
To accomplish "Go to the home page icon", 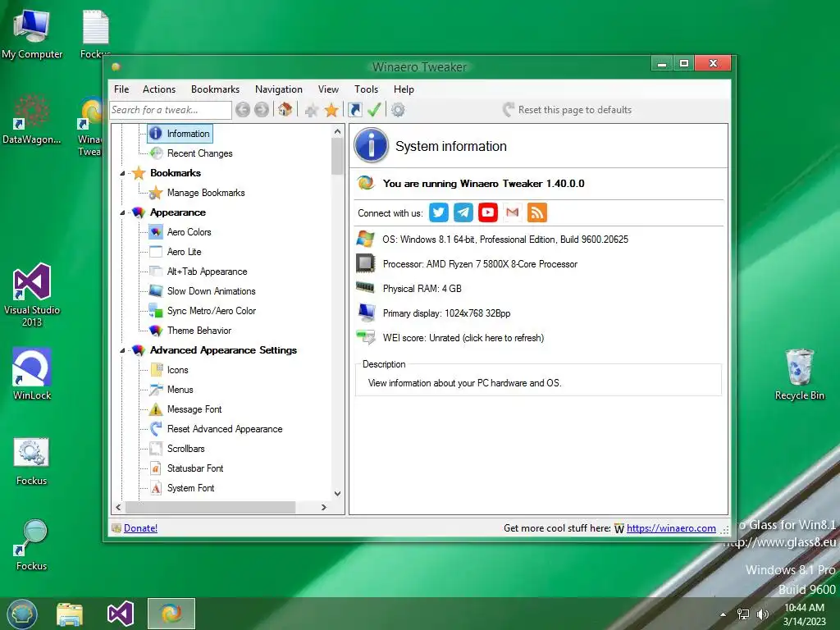I will coord(285,109).
